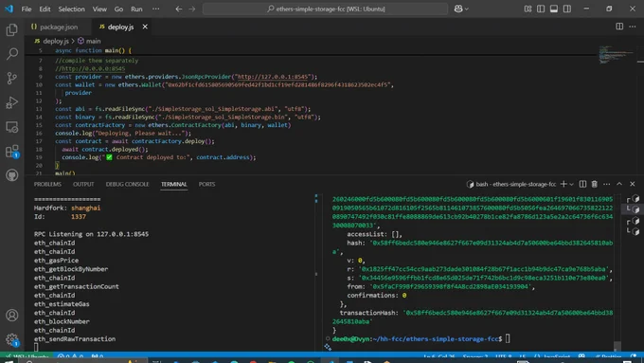Open the new terminal launch profile dropdown
This screenshot has height=363, width=644.
(572, 184)
